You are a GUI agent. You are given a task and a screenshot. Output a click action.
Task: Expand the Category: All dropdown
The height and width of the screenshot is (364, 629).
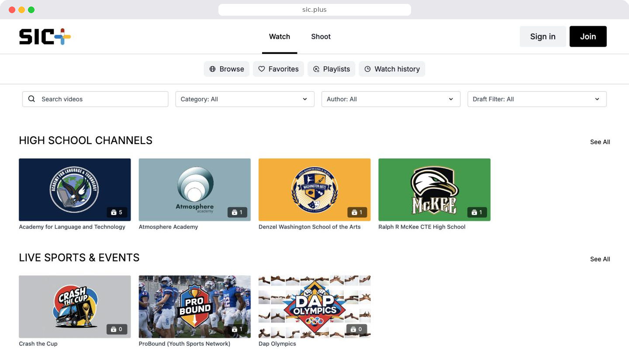(x=245, y=99)
